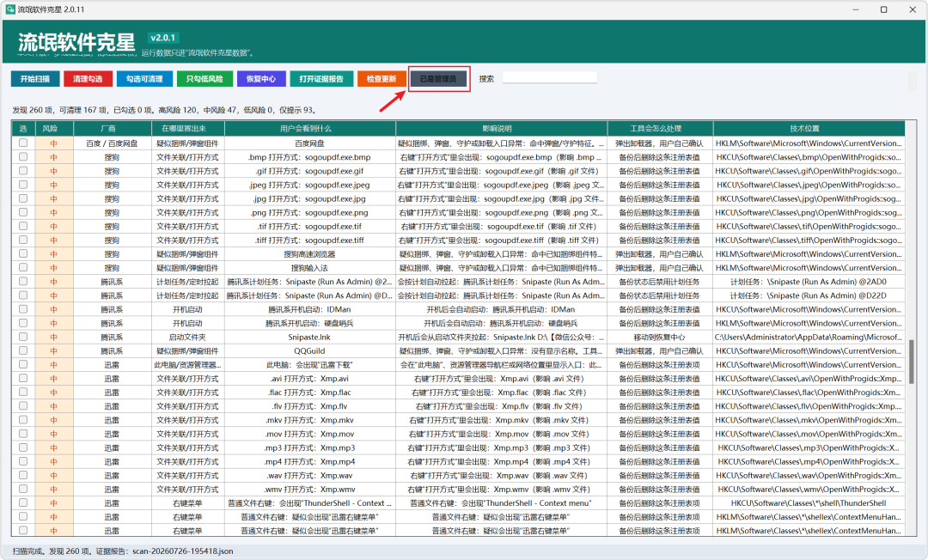The height and width of the screenshot is (560, 928).
Task: Click the Snipaste (Run As Admin) @D22D task location cell
Action: coord(809,295)
